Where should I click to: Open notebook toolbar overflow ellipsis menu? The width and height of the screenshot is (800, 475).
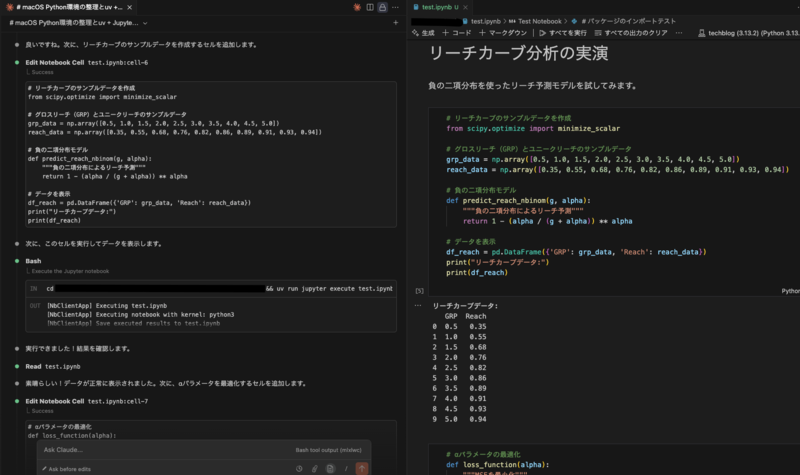[x=679, y=33]
